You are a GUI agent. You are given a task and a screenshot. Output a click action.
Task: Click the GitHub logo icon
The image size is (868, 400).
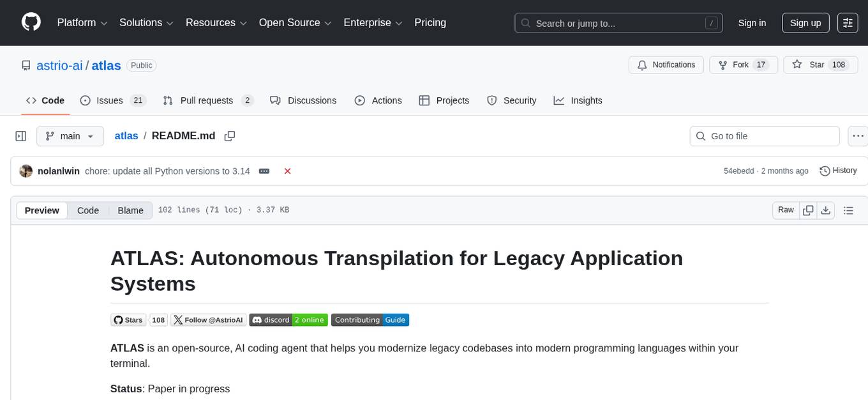click(x=31, y=22)
